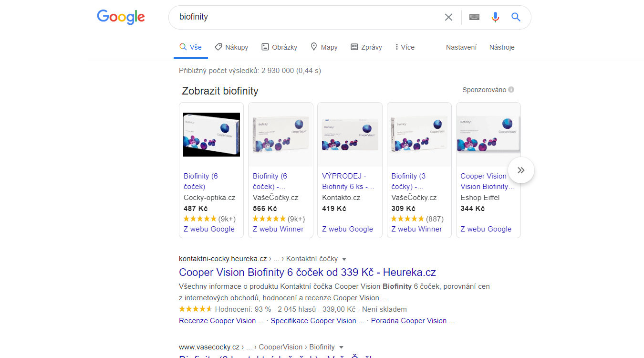Image resolution: width=644 pixels, height=358 pixels.
Task: Open the Eshop Eiffel product image thumbnail
Action: (x=488, y=135)
